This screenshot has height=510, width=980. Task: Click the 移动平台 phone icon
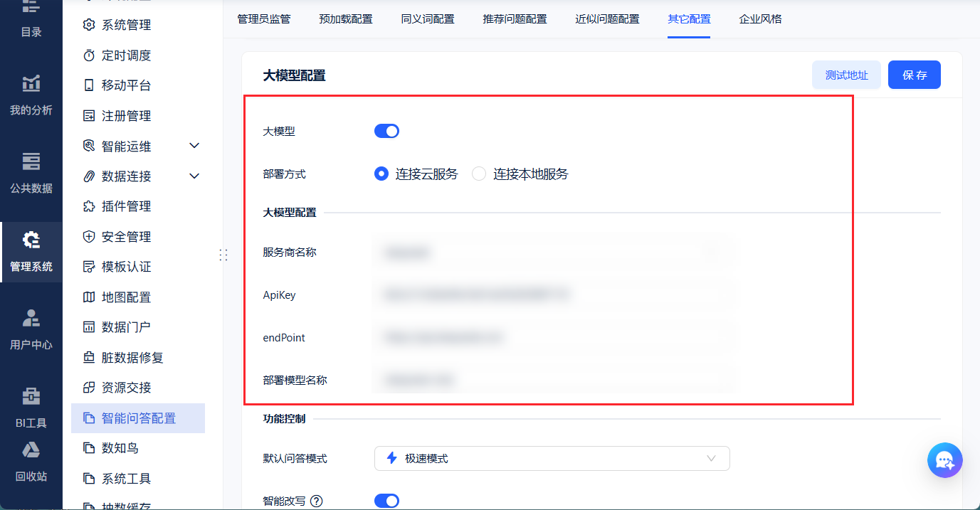pos(89,85)
